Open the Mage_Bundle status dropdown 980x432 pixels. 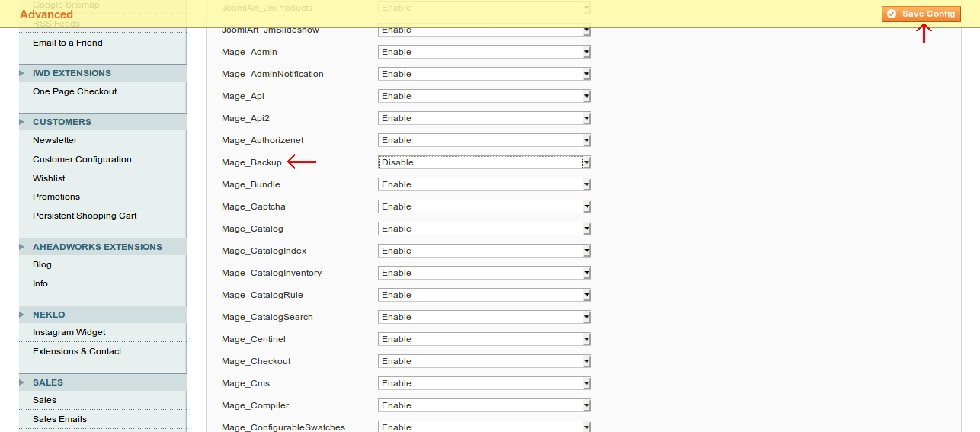485,184
